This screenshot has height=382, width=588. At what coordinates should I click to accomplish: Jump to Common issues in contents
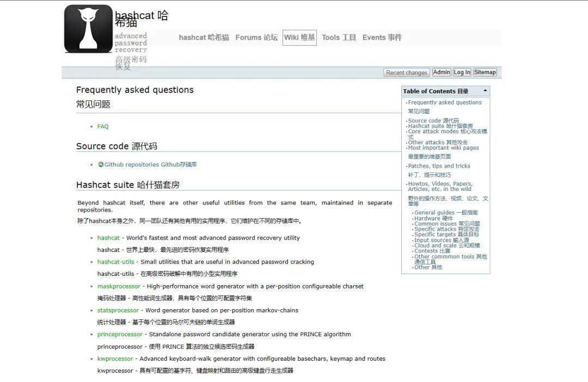[447, 224]
